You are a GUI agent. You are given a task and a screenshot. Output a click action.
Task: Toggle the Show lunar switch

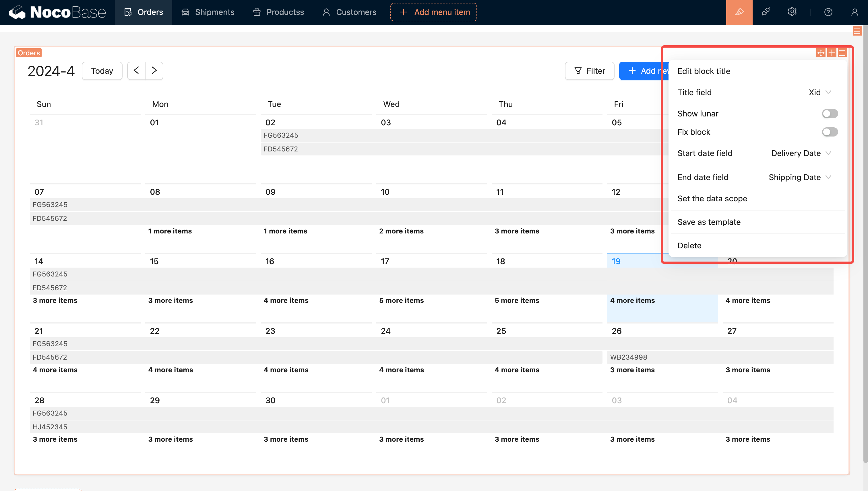coord(830,114)
